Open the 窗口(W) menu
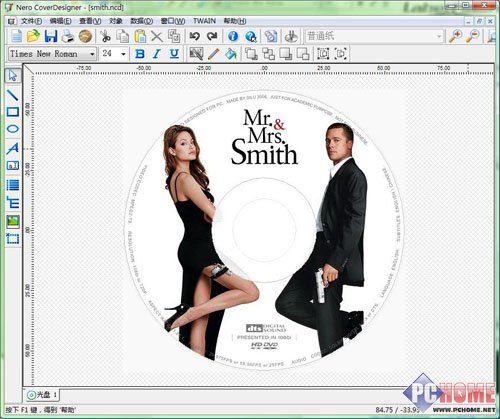This screenshot has height=419, width=500. (x=173, y=21)
